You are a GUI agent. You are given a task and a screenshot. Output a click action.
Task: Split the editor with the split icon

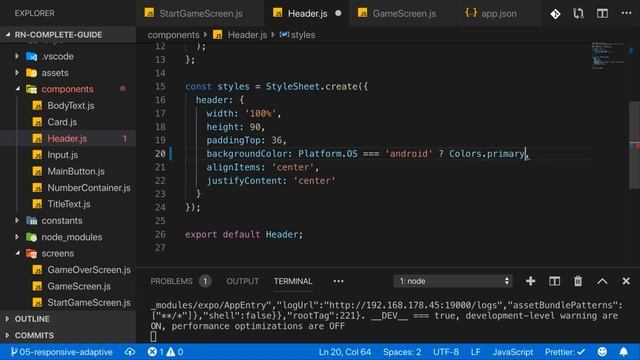[x=602, y=14]
